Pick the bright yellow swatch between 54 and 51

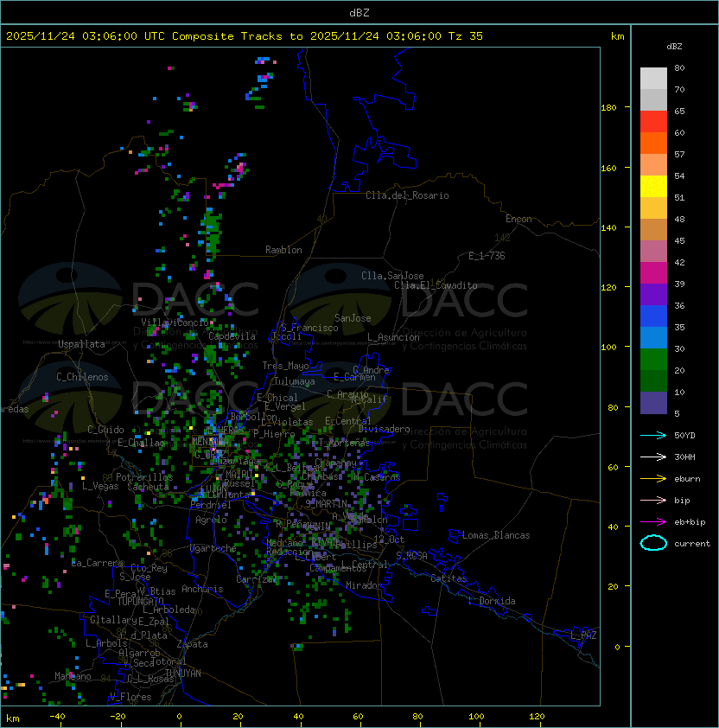[x=653, y=187]
